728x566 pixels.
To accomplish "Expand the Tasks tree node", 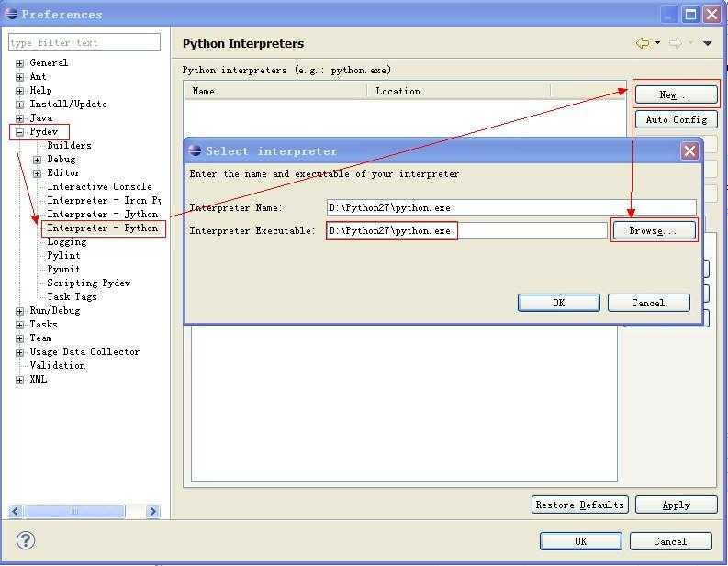I will [19, 325].
